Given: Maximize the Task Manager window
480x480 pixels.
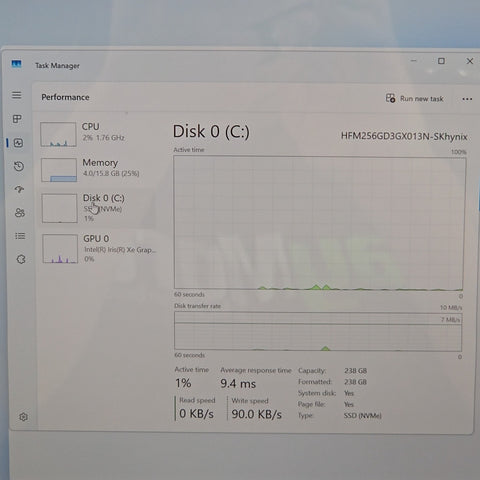Looking at the screenshot, I should [441, 61].
